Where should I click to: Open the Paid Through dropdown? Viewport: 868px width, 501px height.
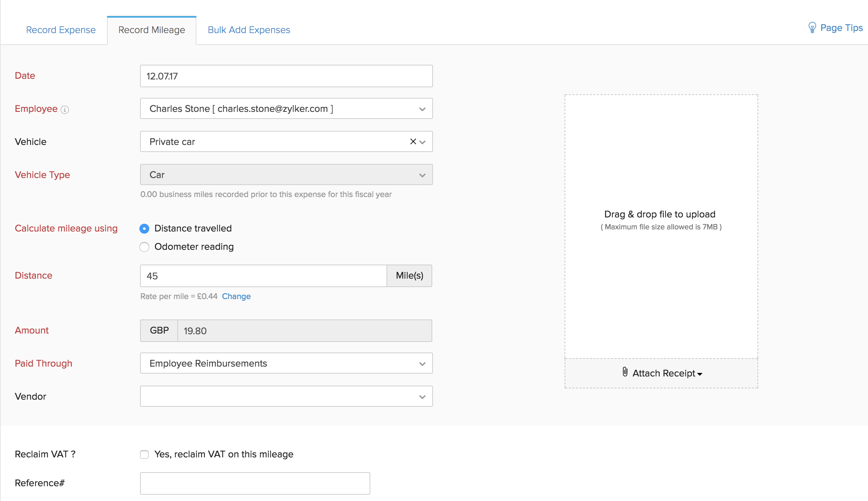[x=422, y=363]
